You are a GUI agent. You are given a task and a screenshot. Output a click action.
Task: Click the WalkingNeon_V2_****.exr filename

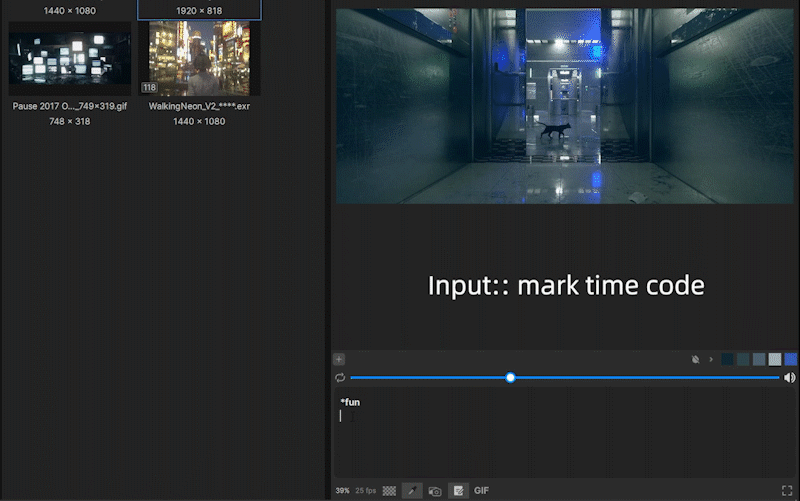point(199,106)
